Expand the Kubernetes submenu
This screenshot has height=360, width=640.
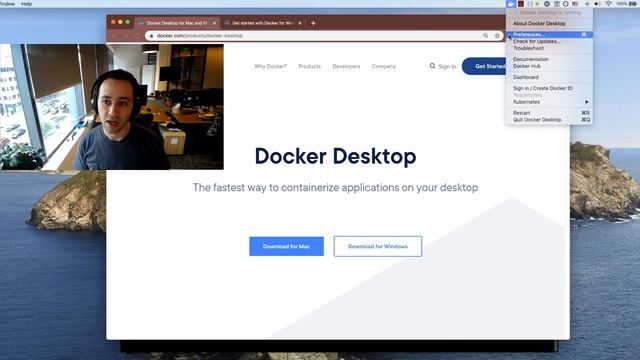(x=549, y=102)
